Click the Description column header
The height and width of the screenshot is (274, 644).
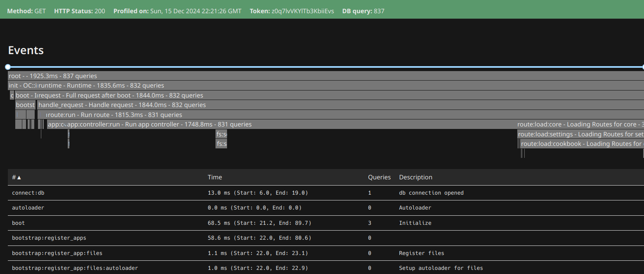[415, 177]
